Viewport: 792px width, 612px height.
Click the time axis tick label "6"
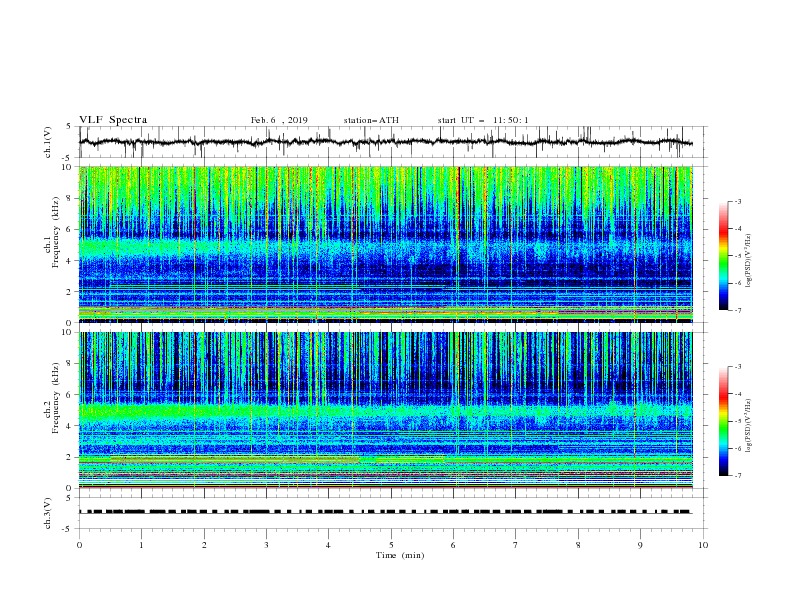(x=453, y=545)
